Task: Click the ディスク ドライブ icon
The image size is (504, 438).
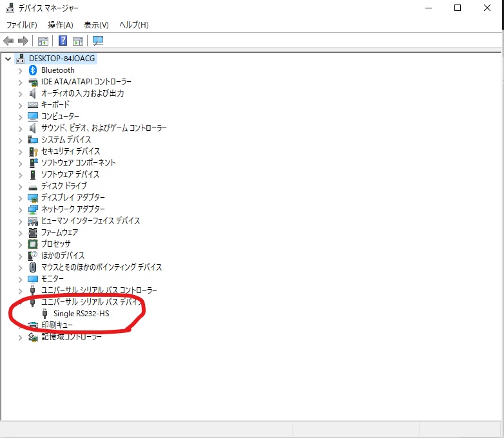Action: pyautogui.click(x=33, y=187)
